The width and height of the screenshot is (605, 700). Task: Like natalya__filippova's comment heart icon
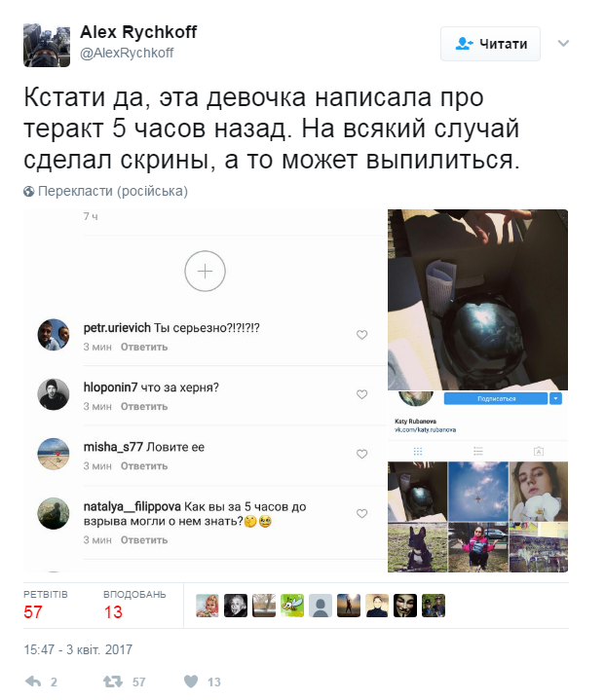(361, 513)
